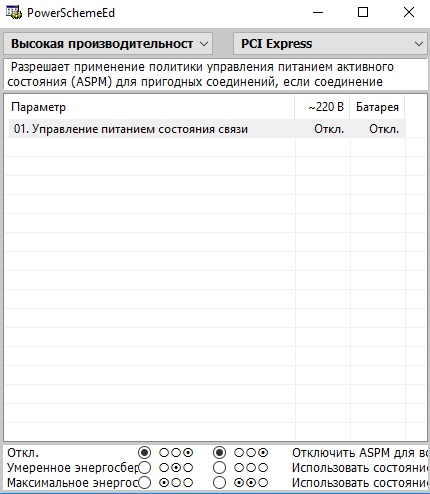Click the ~220 В value 'Откл.' in row 01

329,129
